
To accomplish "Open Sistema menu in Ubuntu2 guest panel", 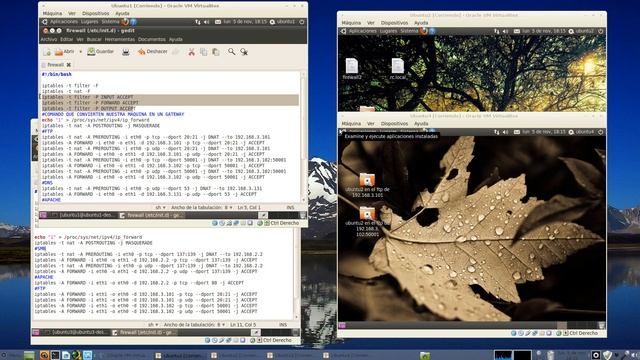I will (x=409, y=31).
